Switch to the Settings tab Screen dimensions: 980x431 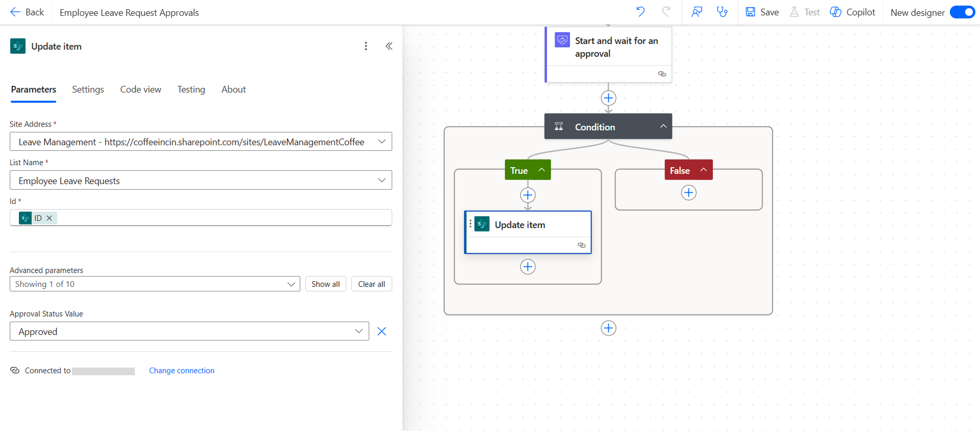click(88, 89)
